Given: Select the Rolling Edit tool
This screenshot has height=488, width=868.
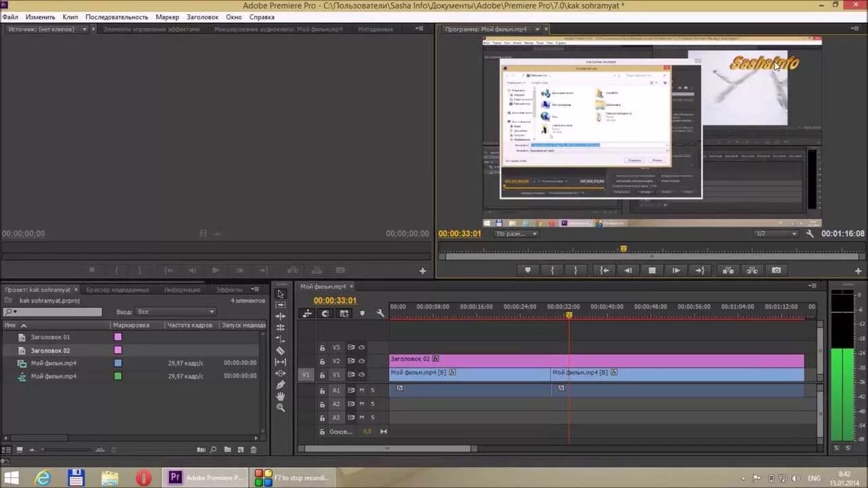Looking at the screenshot, I should tap(281, 327).
